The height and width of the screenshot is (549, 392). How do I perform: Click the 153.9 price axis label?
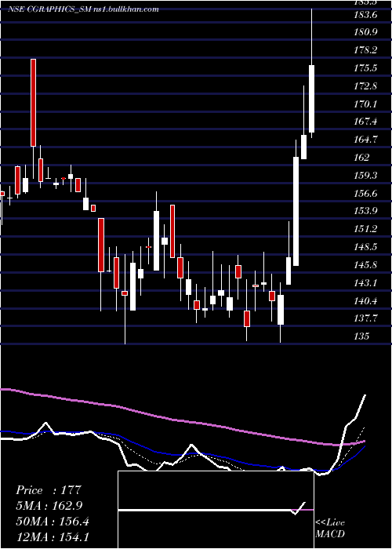coord(365,212)
